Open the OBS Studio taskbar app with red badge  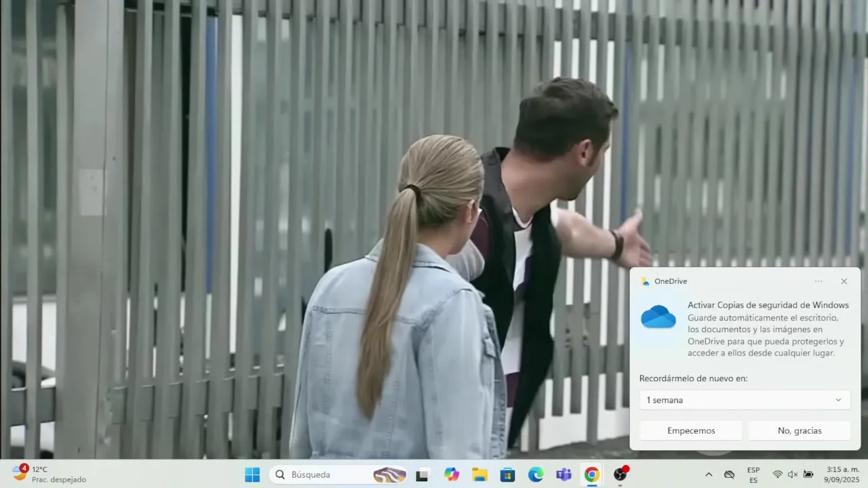[x=620, y=474]
